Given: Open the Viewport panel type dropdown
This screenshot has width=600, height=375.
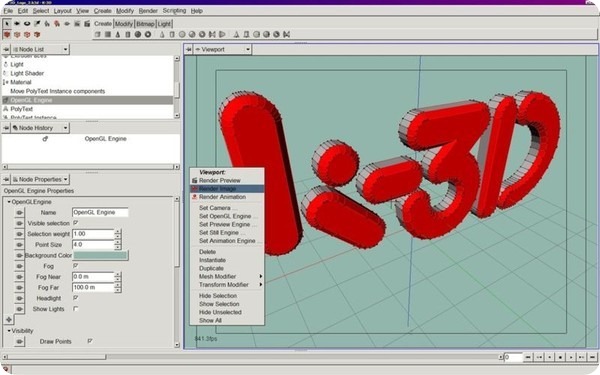Looking at the screenshot, I should tap(248, 49).
